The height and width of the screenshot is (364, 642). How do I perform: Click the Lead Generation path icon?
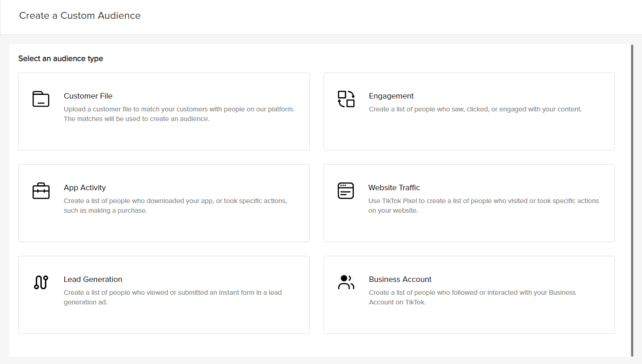[41, 282]
